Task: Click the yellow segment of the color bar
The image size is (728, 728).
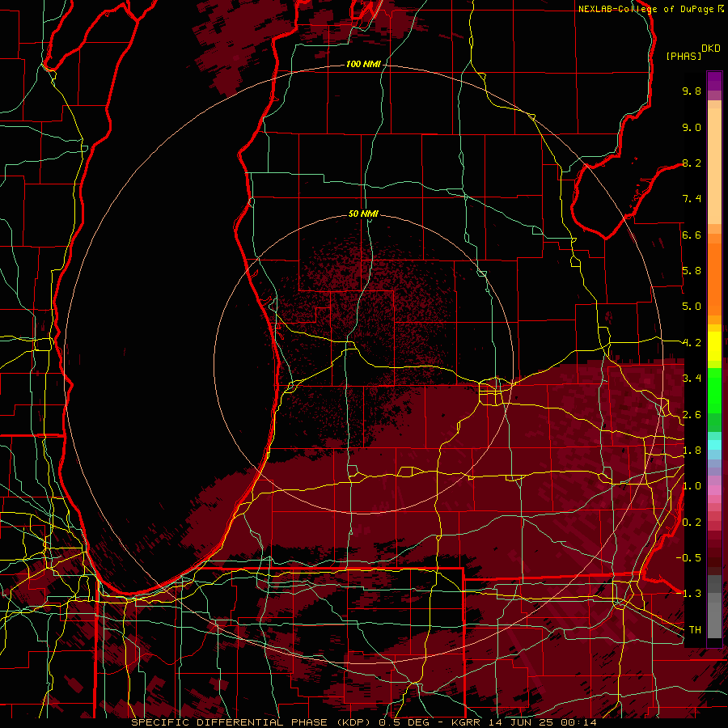Action: click(x=714, y=346)
